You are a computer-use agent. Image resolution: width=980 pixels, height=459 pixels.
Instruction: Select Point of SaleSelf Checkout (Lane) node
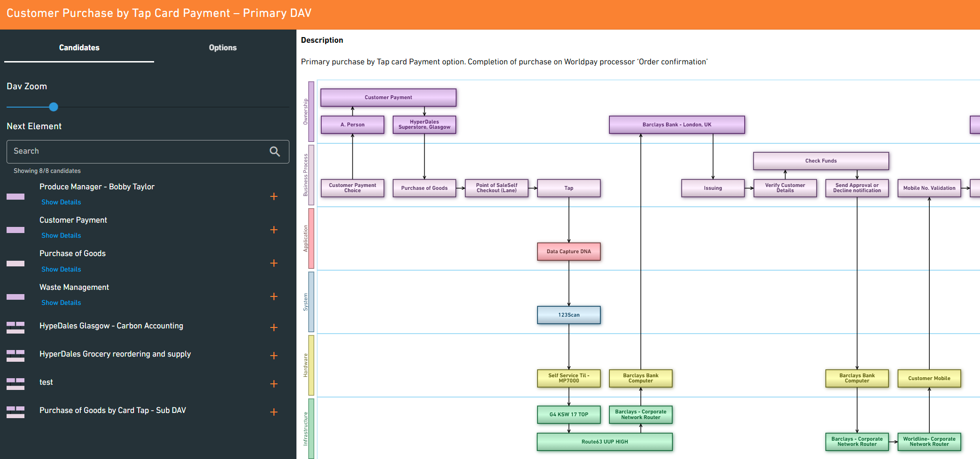click(x=497, y=188)
